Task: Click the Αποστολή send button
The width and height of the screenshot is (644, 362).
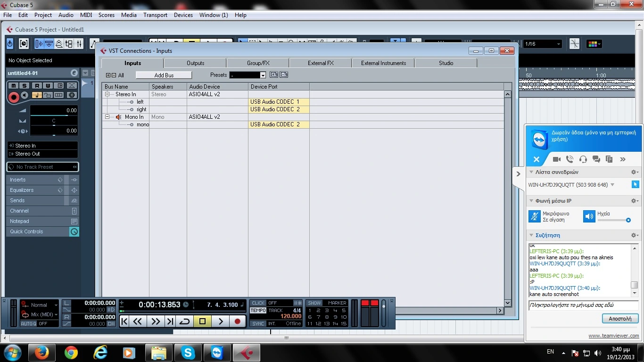Action: pyautogui.click(x=620, y=319)
